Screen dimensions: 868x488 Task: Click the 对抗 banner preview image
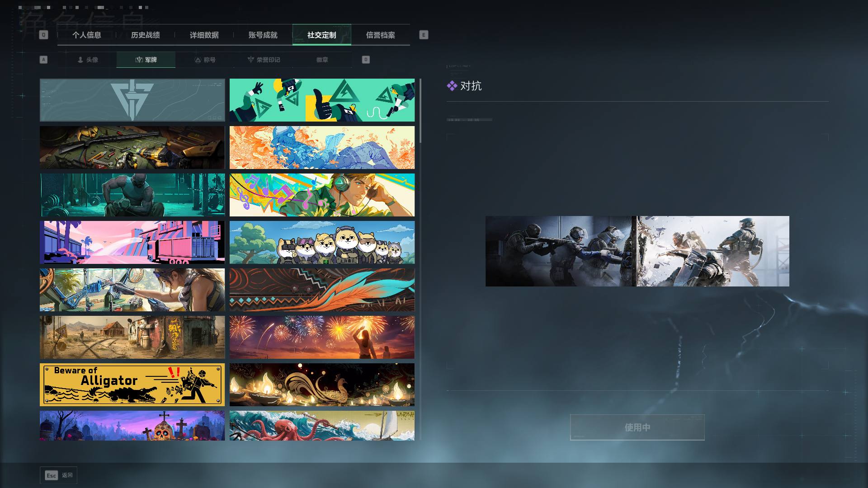(637, 251)
